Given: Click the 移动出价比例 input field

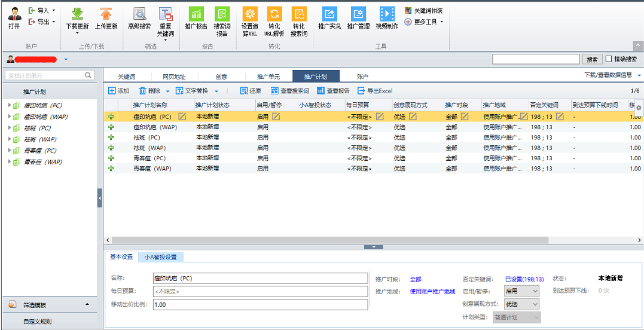Looking at the screenshot, I should coord(260,304).
